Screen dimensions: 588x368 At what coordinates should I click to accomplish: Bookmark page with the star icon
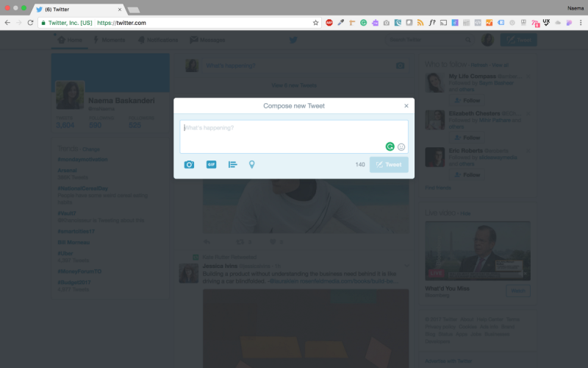coord(315,23)
